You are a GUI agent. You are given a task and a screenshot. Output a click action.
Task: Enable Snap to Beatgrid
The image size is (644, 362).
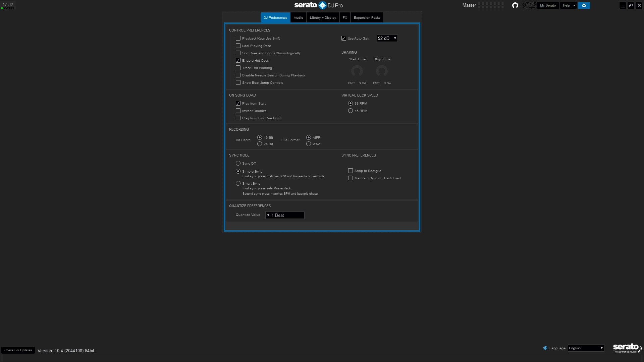tap(351, 171)
